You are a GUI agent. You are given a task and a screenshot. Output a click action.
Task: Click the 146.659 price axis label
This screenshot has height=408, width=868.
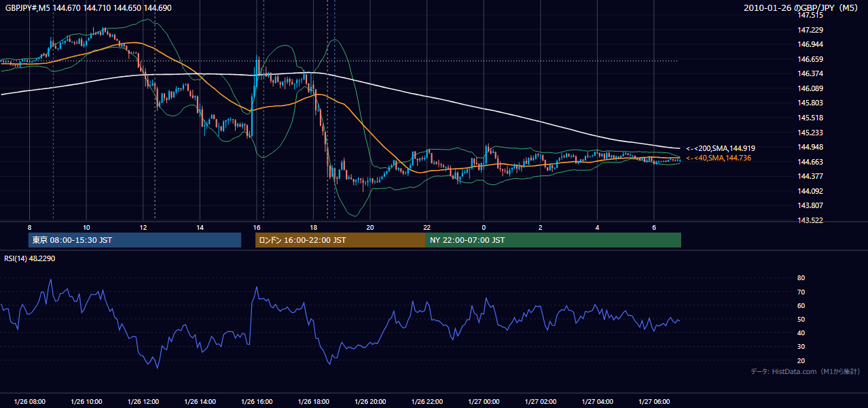(810, 59)
